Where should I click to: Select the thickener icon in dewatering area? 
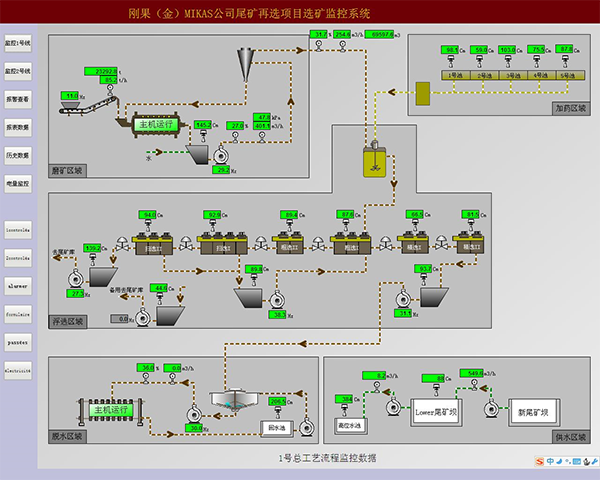pyautogui.click(x=236, y=401)
